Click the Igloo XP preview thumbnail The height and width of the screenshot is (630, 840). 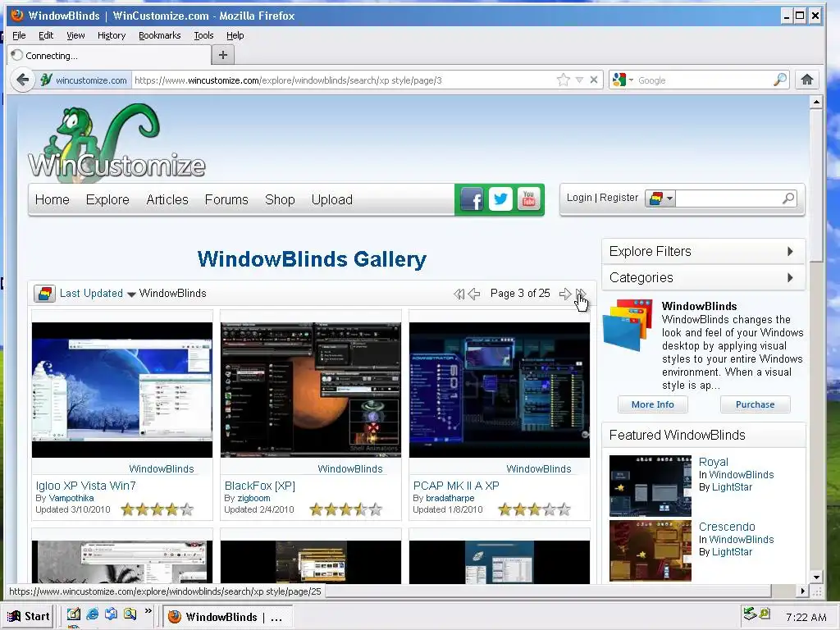[x=122, y=390]
